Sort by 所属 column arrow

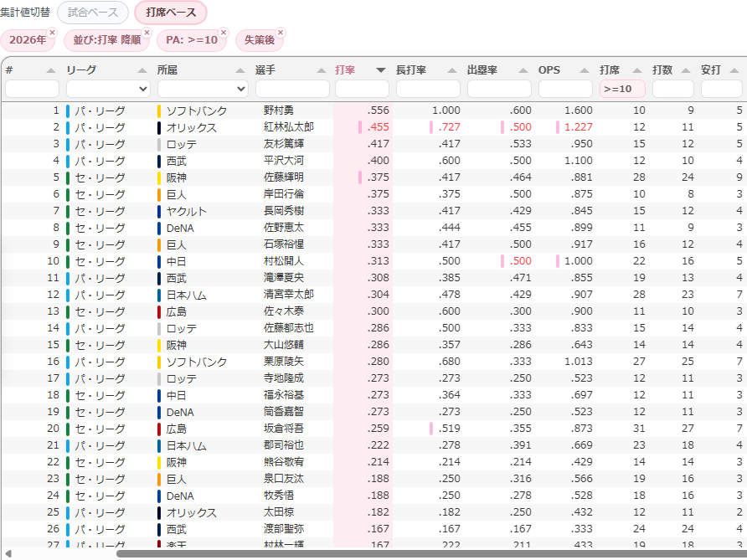(x=240, y=70)
